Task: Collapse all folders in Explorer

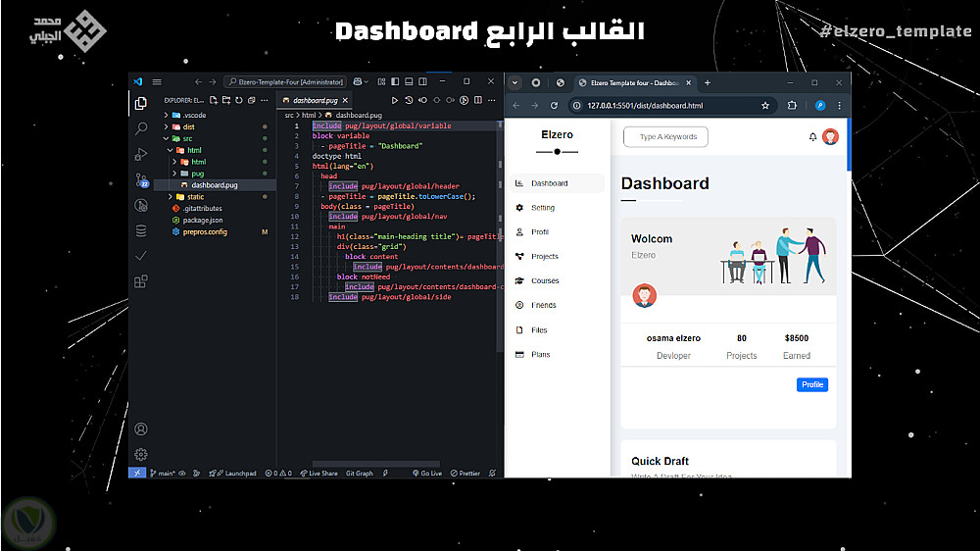Action: pos(251,100)
